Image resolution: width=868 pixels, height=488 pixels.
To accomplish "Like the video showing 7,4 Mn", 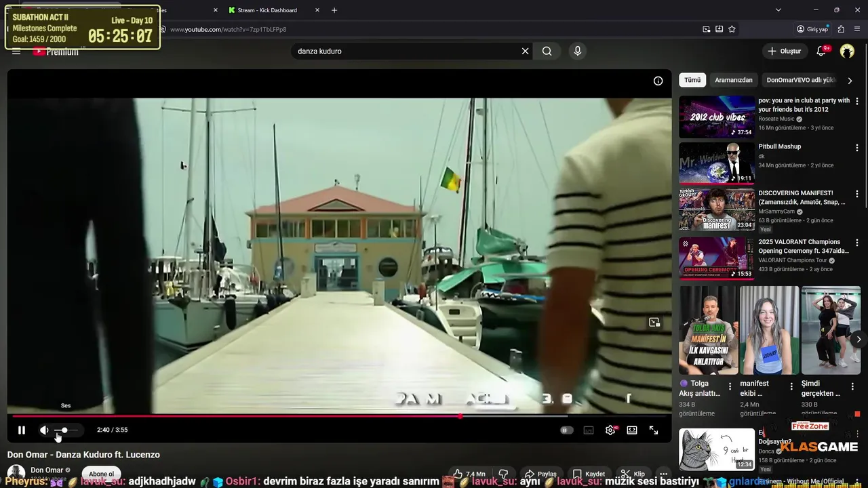I will 469,474.
